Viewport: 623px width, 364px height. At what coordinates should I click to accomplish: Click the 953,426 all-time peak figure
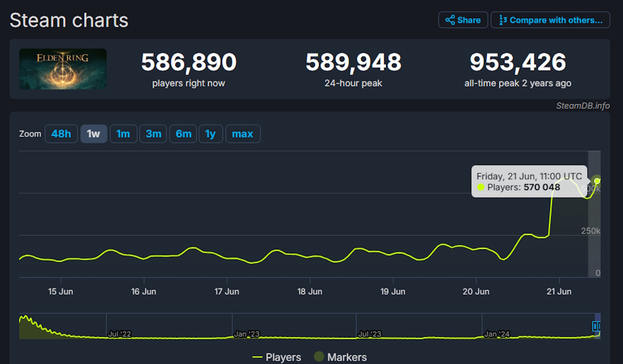[x=518, y=62]
